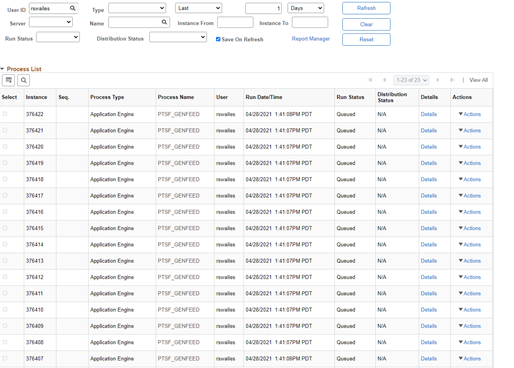Go to first page arrow in grid
Image resolution: width=514 pixels, height=368 pixels.
[370, 80]
